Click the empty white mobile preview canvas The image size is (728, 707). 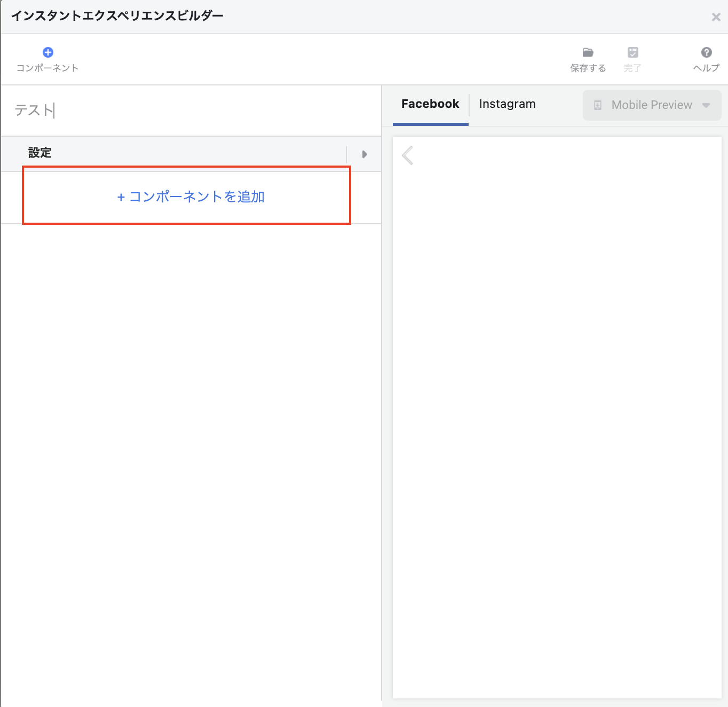557,417
